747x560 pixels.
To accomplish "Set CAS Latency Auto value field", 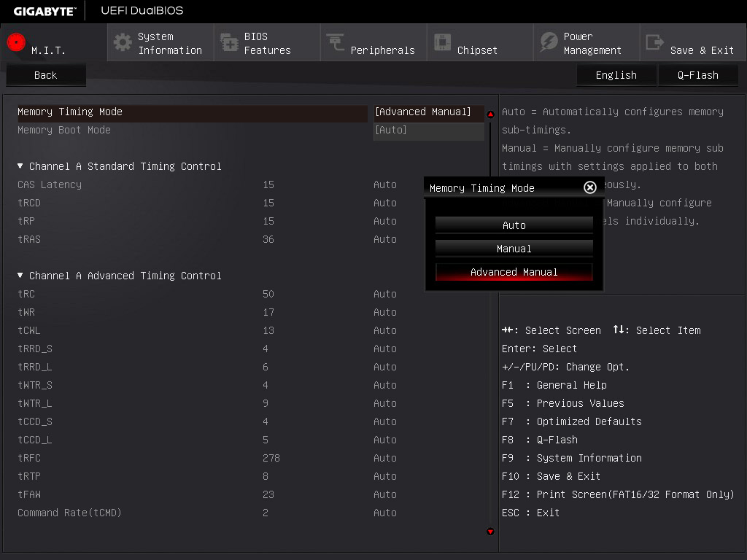I will (385, 184).
